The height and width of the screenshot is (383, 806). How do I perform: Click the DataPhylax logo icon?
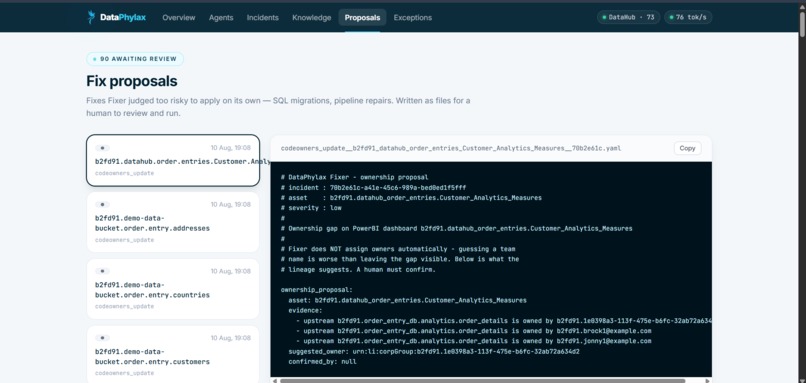point(91,17)
